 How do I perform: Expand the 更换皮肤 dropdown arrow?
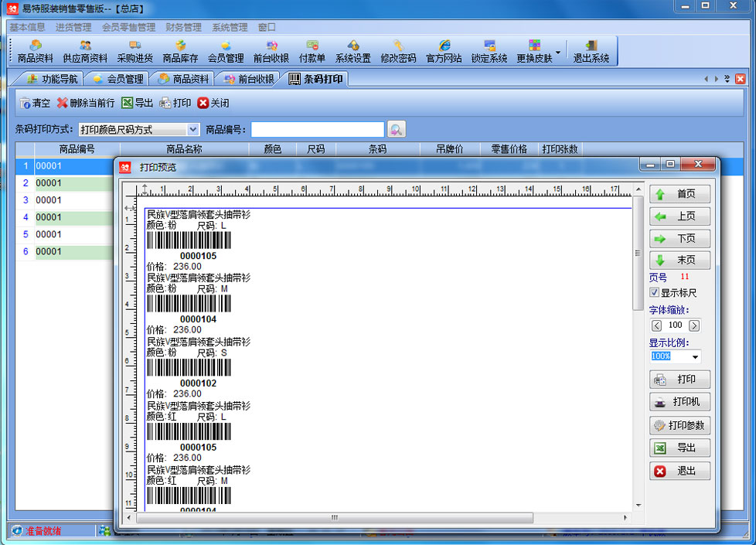click(x=558, y=53)
